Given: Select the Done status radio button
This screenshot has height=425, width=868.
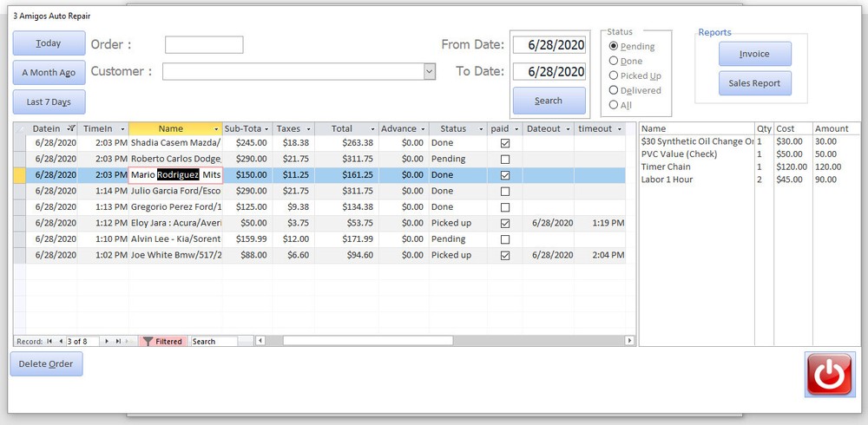Looking at the screenshot, I should (614, 61).
